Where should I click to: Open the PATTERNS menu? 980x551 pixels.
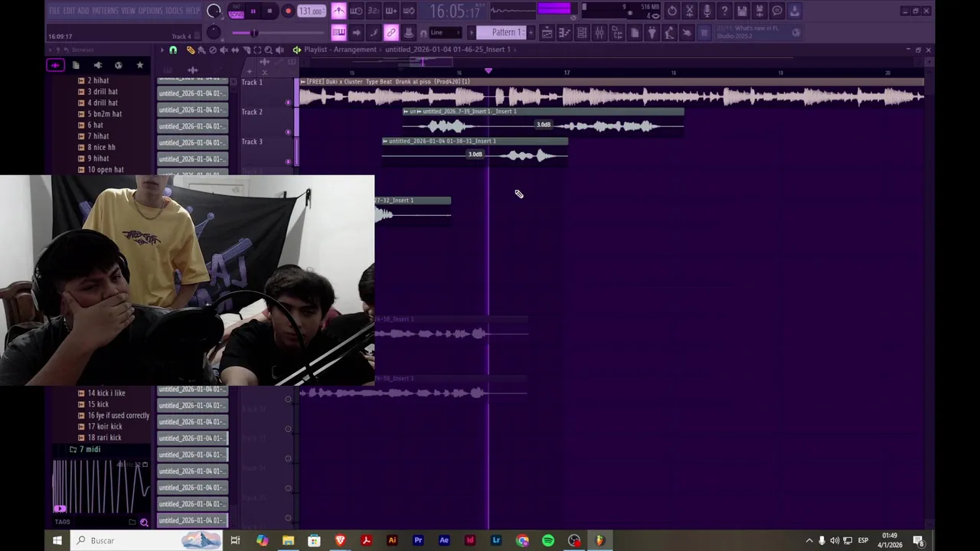coord(105,11)
